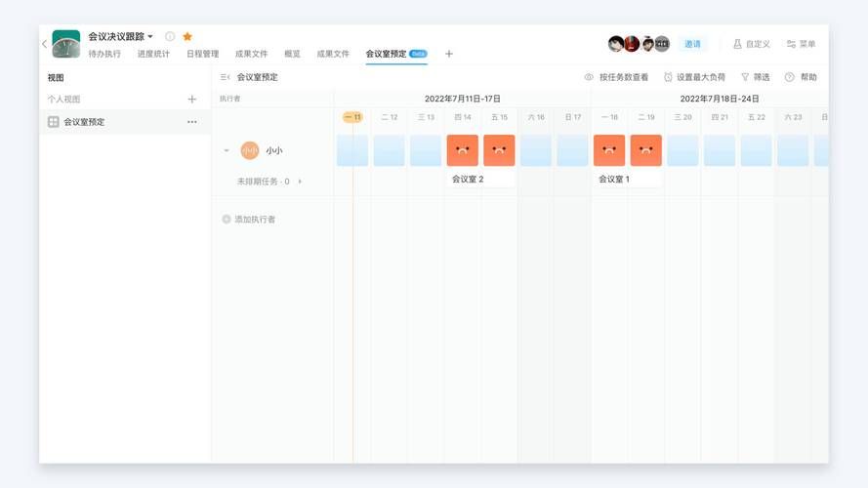Open the 会议室 2 task bar
The image size is (868, 488).
point(481,179)
